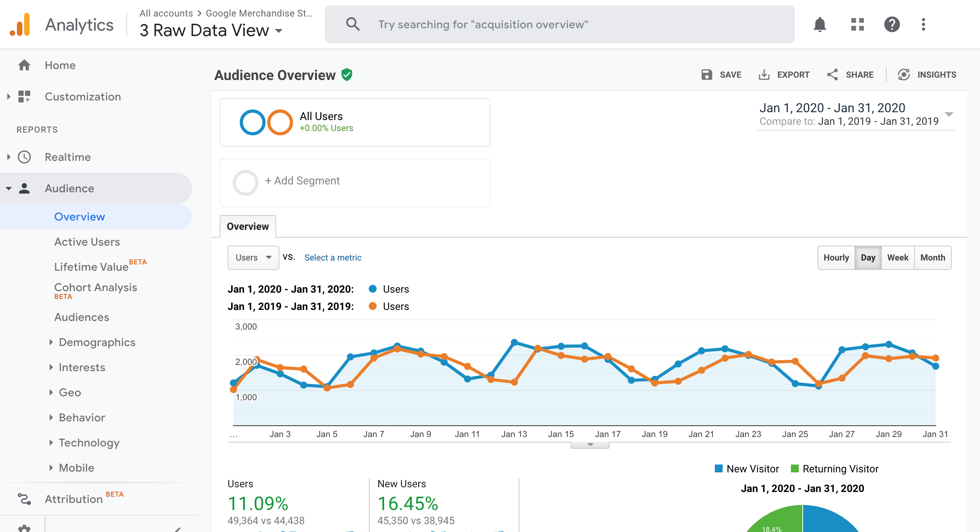Open Lifetime Value report

(91, 267)
